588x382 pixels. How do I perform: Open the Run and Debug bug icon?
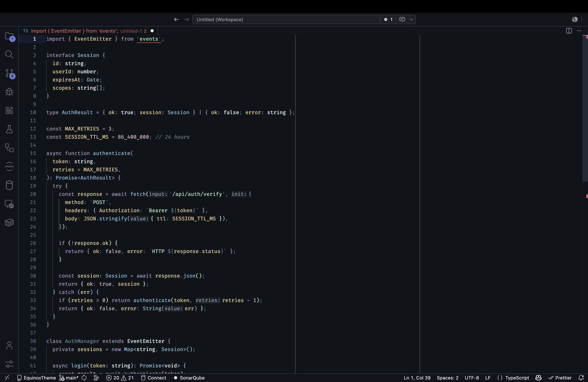[9, 92]
